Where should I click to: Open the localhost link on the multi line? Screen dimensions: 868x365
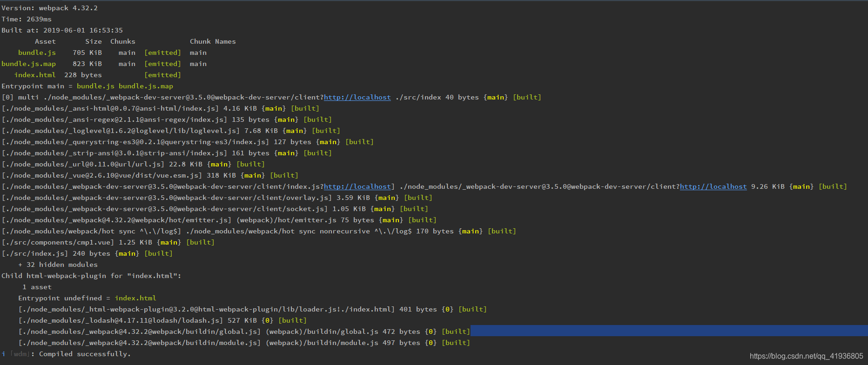[x=357, y=97]
